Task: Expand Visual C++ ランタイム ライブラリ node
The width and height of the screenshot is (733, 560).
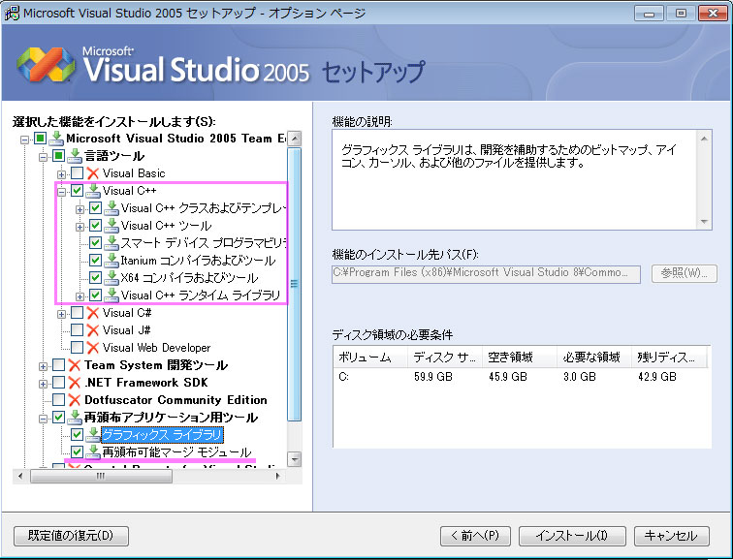Action: (80, 296)
